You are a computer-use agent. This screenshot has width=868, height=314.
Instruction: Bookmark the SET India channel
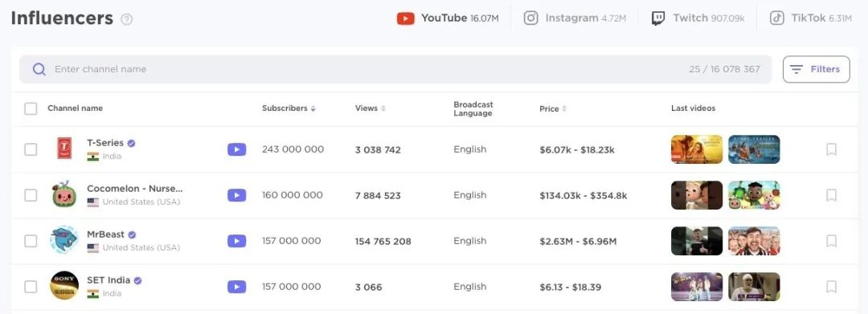coord(831,287)
